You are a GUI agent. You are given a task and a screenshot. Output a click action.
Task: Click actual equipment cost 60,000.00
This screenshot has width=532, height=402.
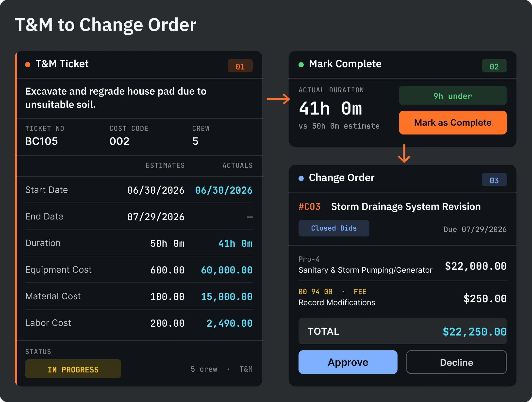pyautogui.click(x=227, y=270)
